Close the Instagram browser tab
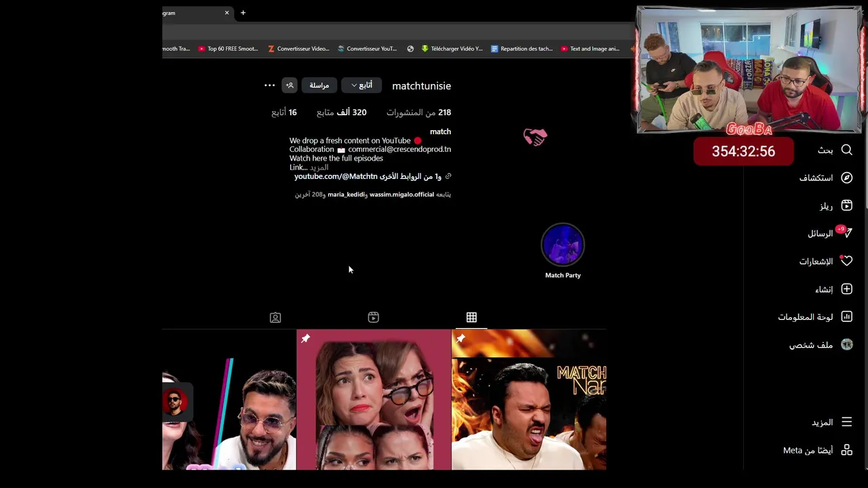 click(226, 12)
